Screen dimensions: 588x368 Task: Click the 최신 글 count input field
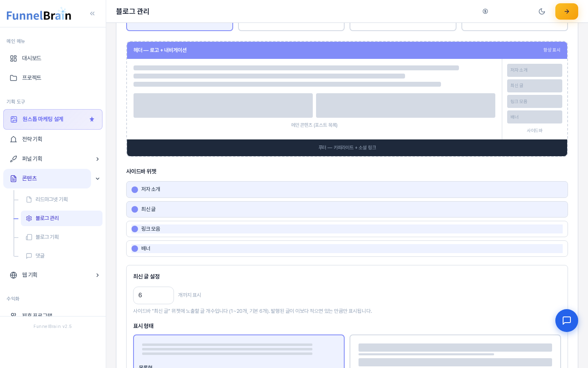154,295
